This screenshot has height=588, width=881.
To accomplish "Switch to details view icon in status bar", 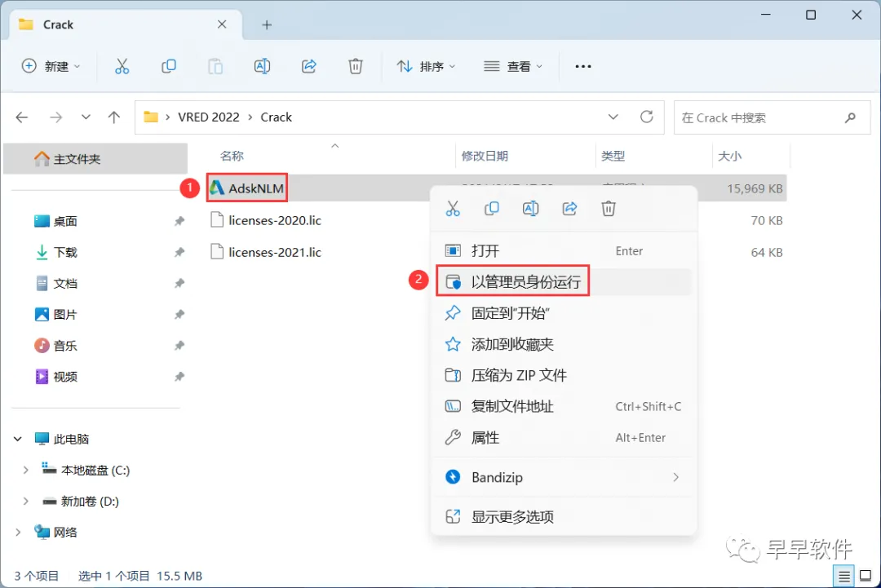I will click(x=844, y=577).
